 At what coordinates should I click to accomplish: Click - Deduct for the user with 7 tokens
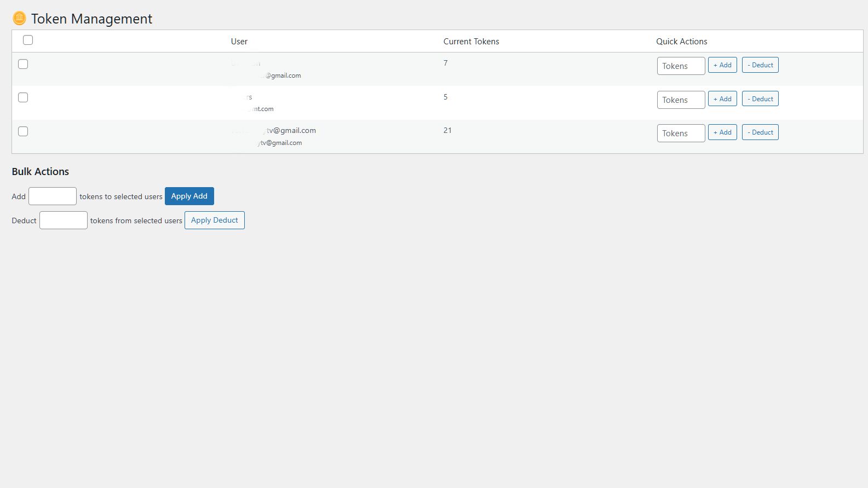[x=760, y=65]
